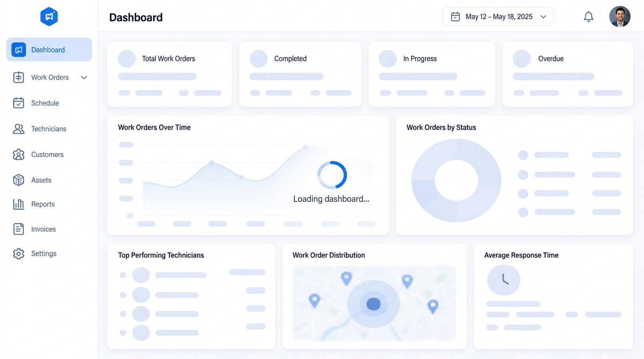Image resolution: width=644 pixels, height=359 pixels.
Task: Click the Schedule calendar icon
Action: [x=18, y=103]
